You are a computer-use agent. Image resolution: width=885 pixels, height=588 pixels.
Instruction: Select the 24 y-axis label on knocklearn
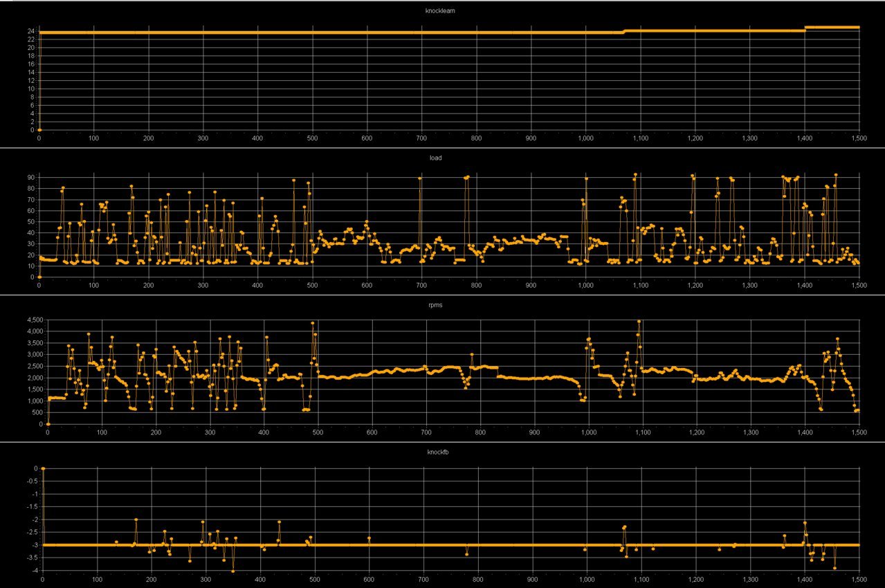click(31, 31)
